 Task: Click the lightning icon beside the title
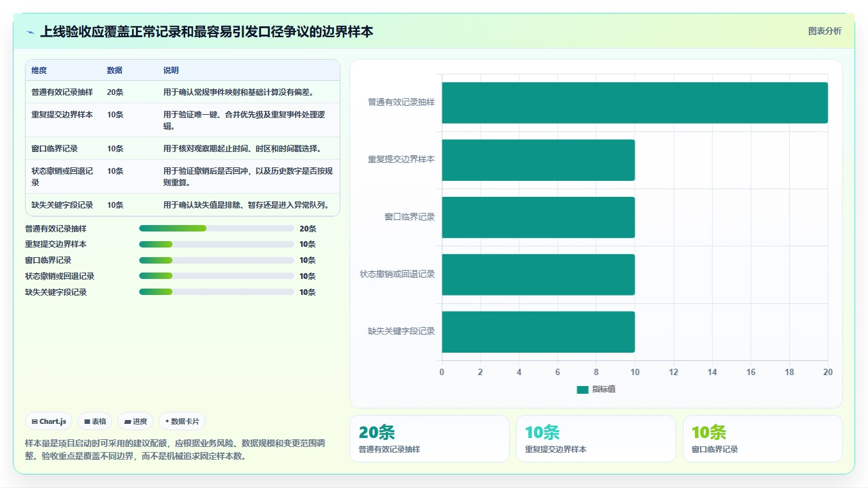click(30, 32)
